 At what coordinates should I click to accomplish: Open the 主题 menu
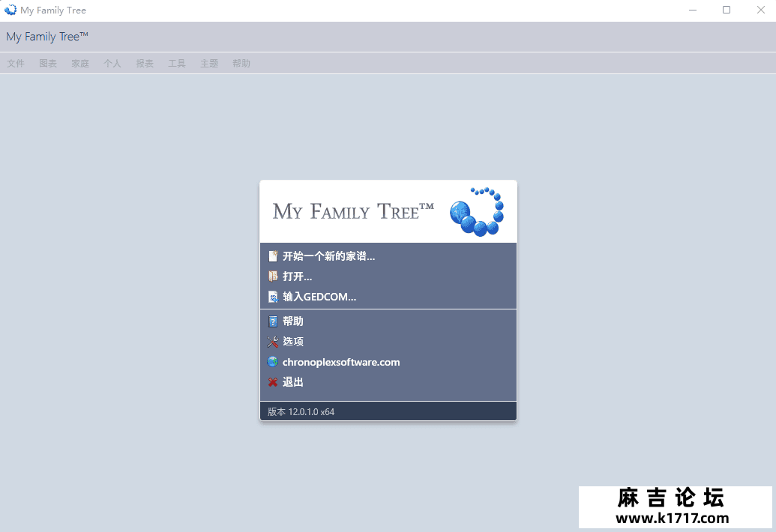[x=209, y=63]
